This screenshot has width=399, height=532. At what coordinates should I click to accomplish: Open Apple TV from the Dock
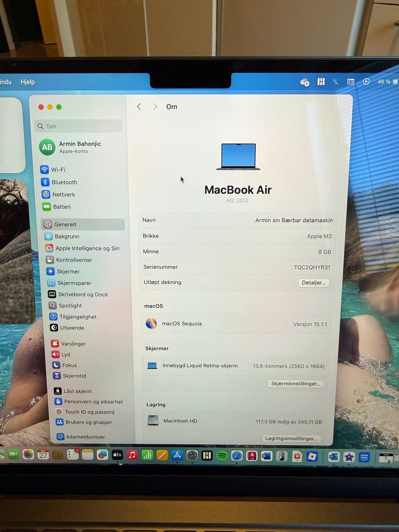[x=117, y=455]
